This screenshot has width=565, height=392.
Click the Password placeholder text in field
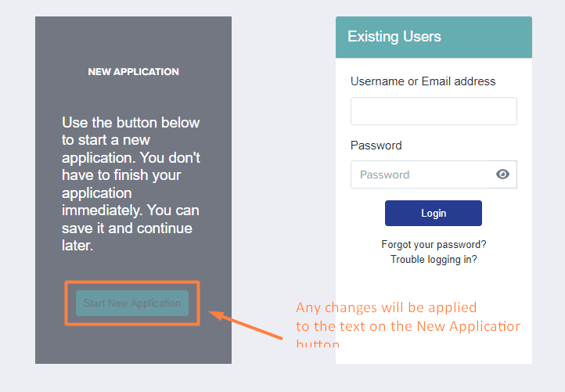(384, 174)
